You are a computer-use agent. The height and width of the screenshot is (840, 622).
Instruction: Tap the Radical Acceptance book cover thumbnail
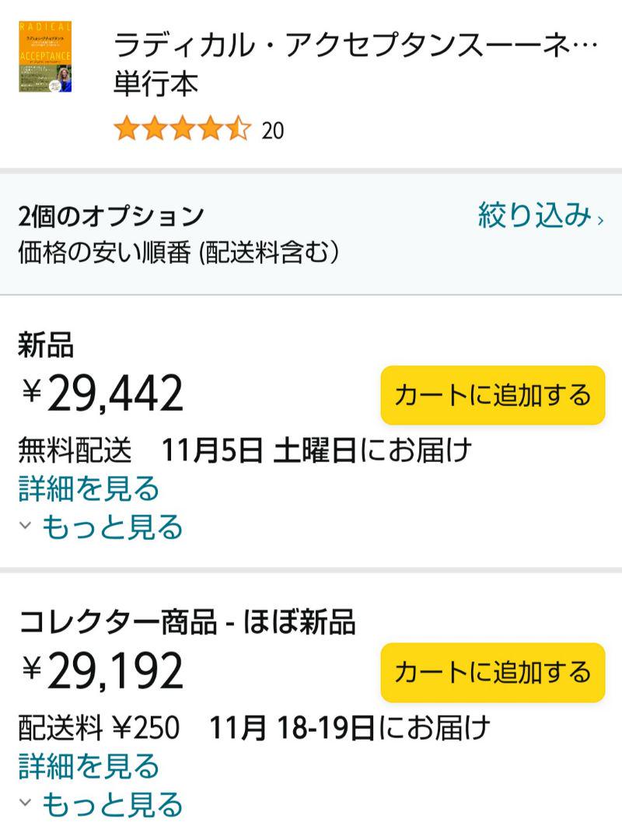pyautogui.click(x=45, y=57)
